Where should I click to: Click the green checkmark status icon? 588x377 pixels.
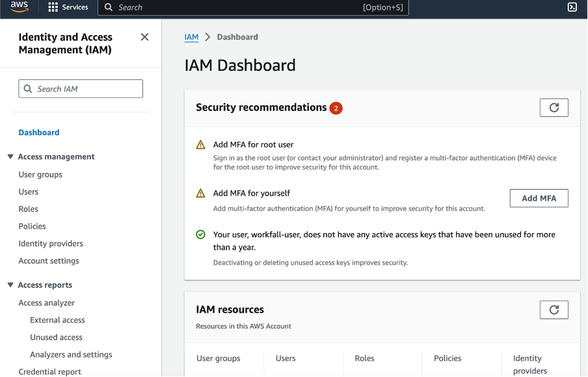200,235
